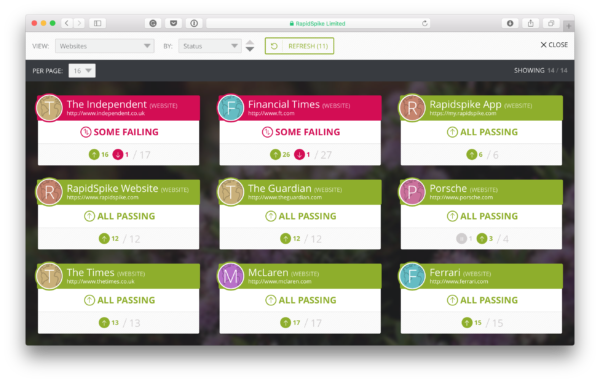Screen dimensions: 600x382
Task: Click the Pocket extension icon in the toolbar
Action: (x=173, y=23)
